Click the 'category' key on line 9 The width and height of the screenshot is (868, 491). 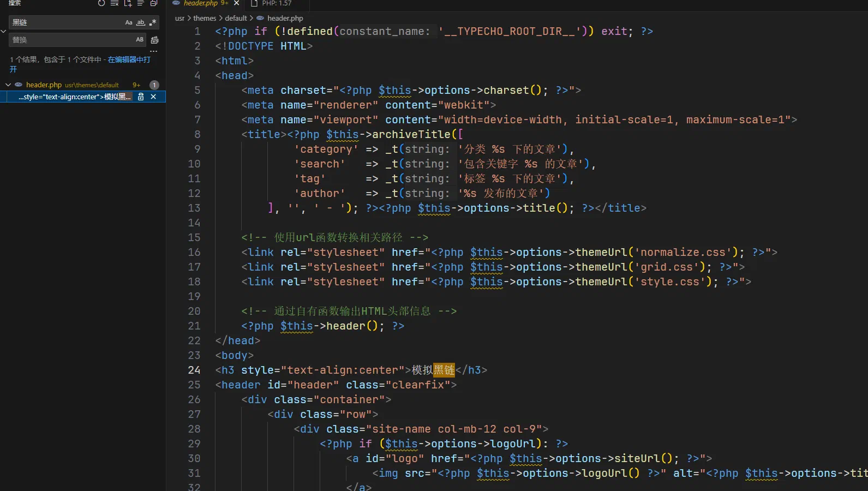click(326, 149)
